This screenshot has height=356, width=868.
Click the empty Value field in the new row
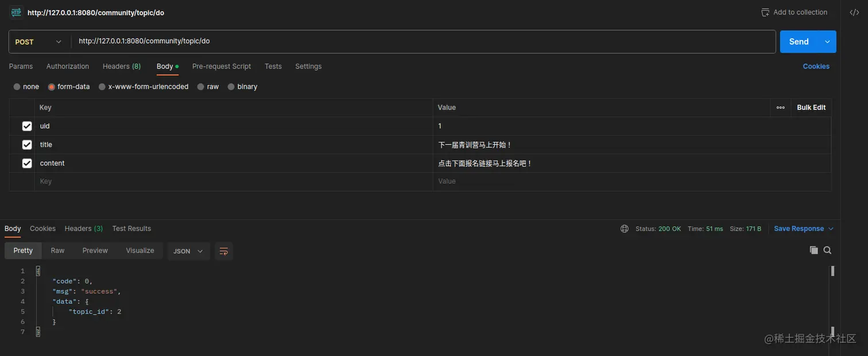(x=632, y=182)
